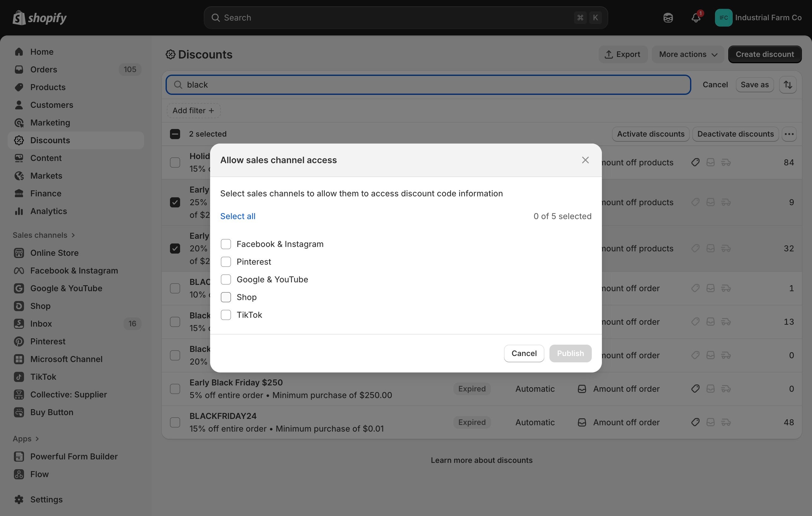The width and height of the screenshot is (812, 516).
Task: Click the Select all link
Action: click(x=237, y=216)
